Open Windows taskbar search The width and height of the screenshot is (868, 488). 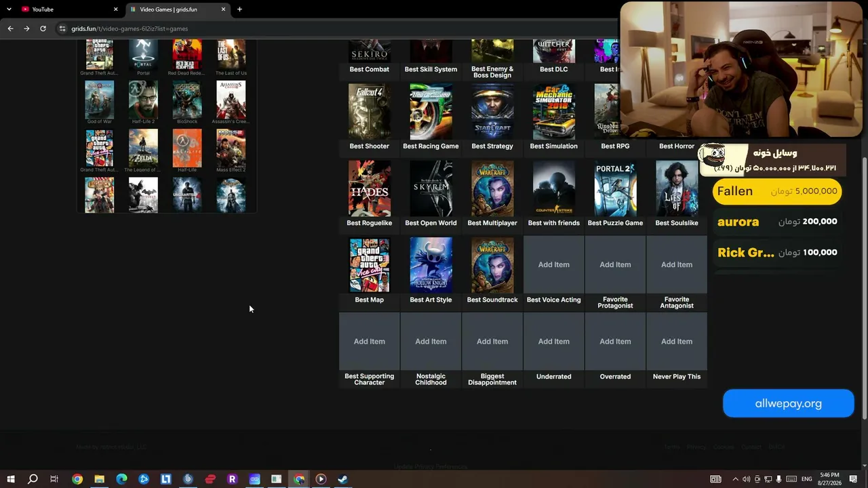pos(33,479)
